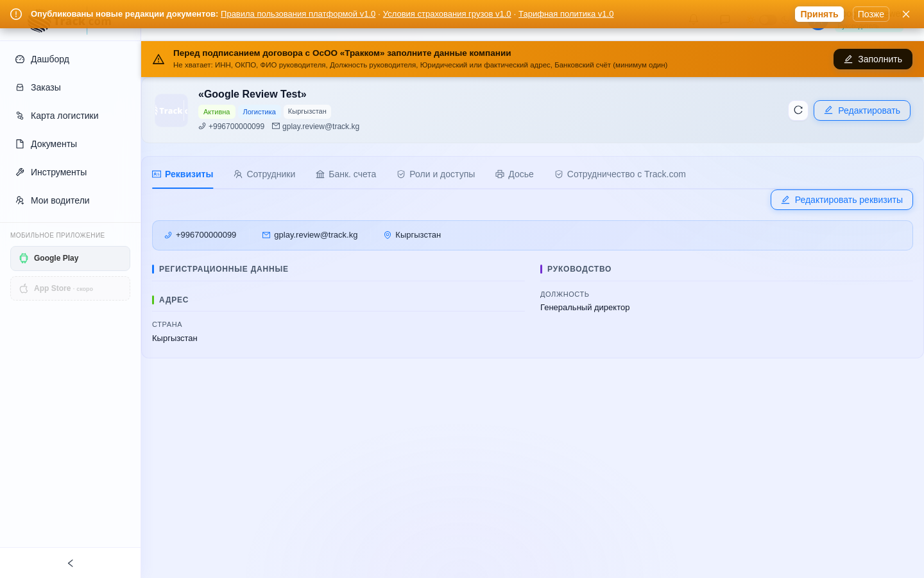
Task: Switch to the Реквизиты tab
Action: [x=182, y=174]
